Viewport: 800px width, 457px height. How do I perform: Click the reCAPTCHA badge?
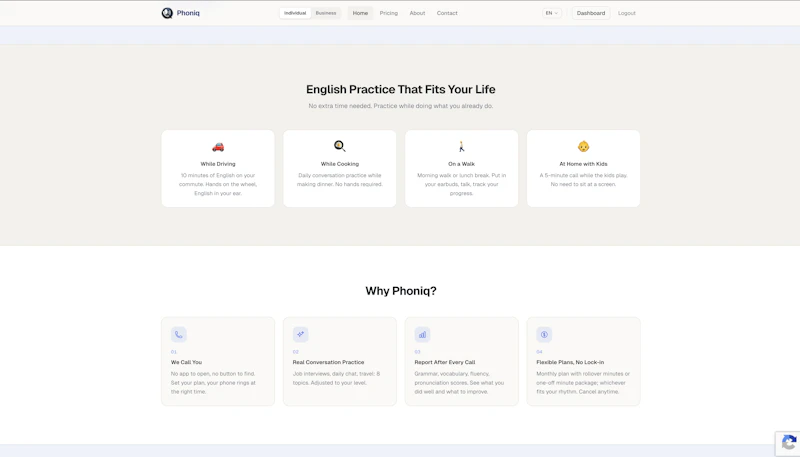tap(788, 443)
